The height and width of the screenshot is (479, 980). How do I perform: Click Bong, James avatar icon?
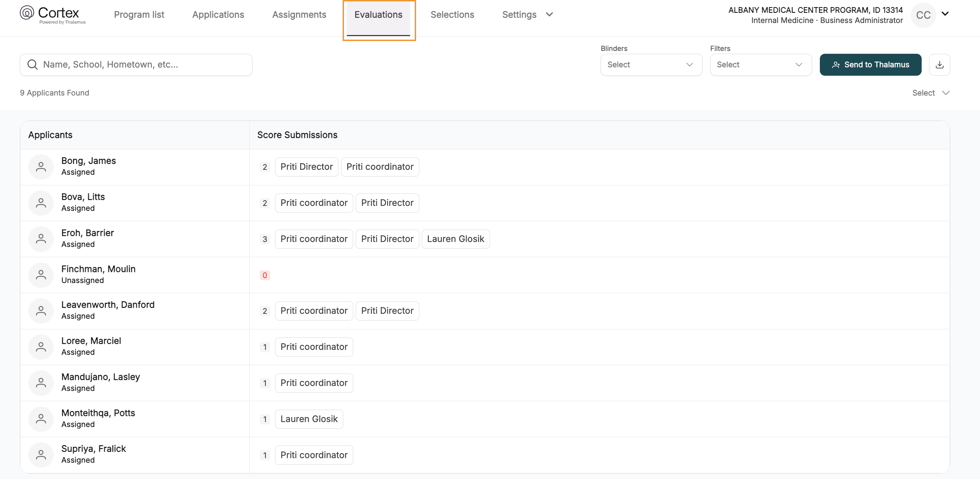41,167
